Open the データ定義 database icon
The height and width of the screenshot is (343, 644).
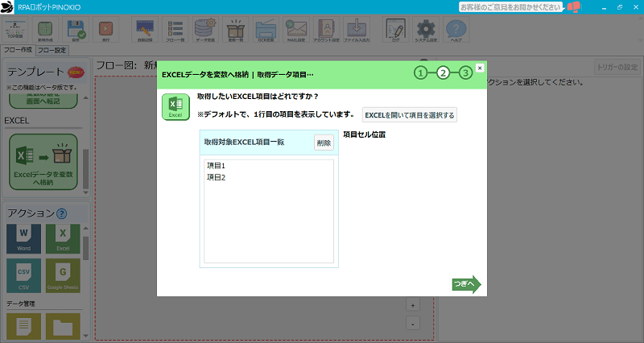205,30
